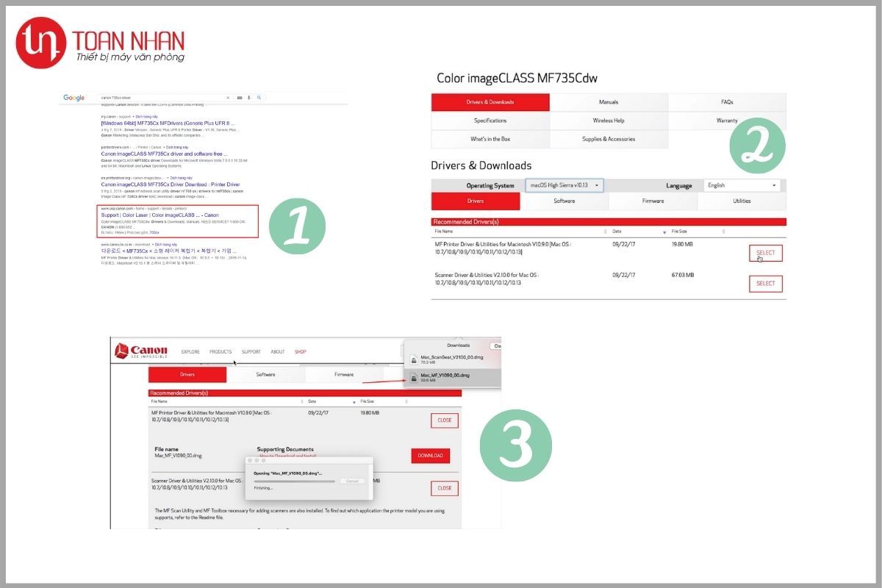
Task: Expand 'Dịch trang này' next to printerdrivers.com result
Action: coord(164,147)
